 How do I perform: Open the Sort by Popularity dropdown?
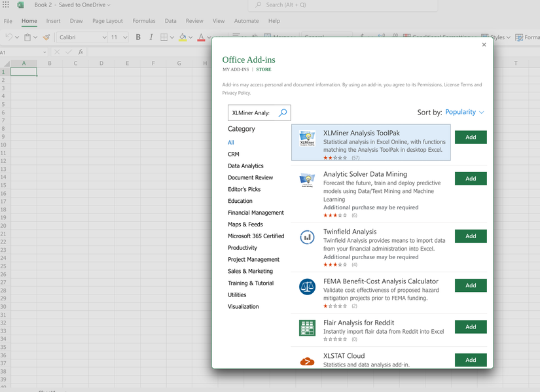coord(465,112)
